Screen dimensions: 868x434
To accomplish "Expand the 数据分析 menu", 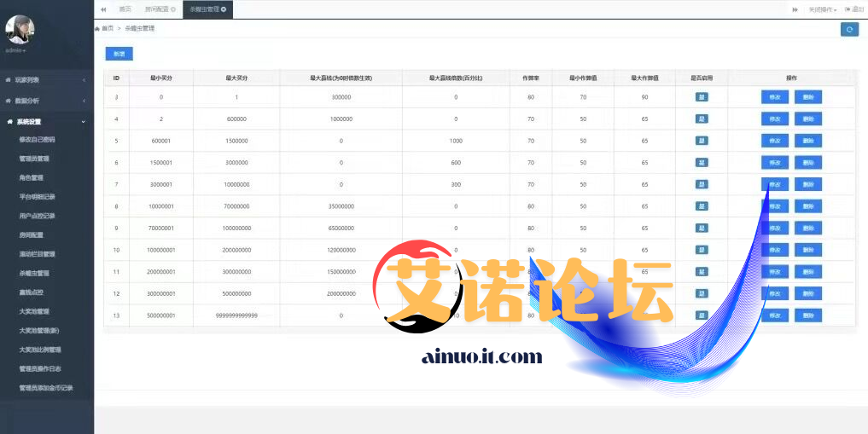I will click(x=47, y=101).
